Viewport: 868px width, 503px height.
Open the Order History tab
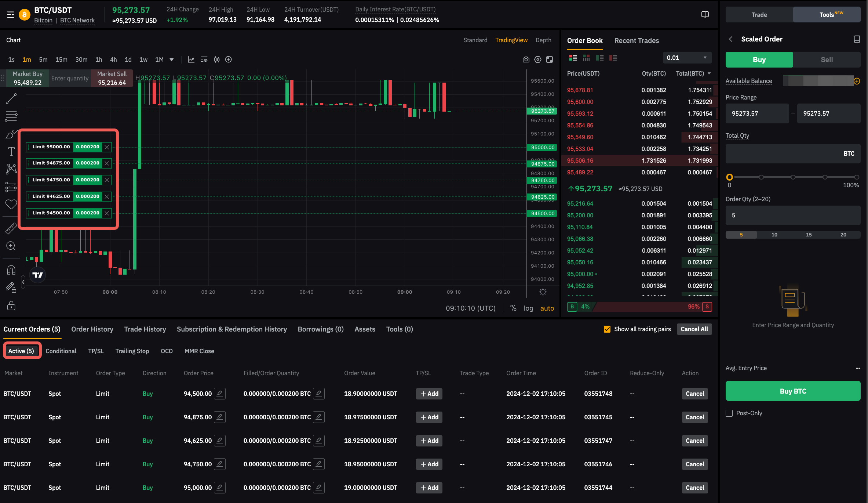coord(92,329)
